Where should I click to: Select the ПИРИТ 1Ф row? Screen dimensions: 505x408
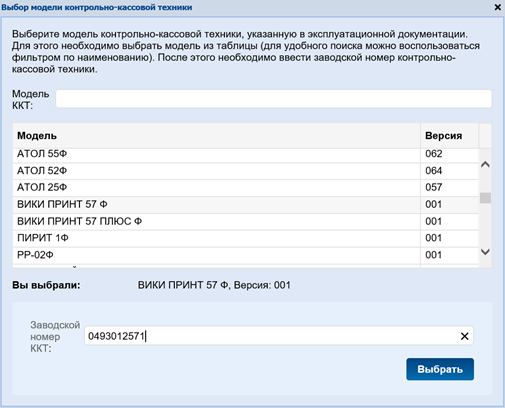(245, 238)
